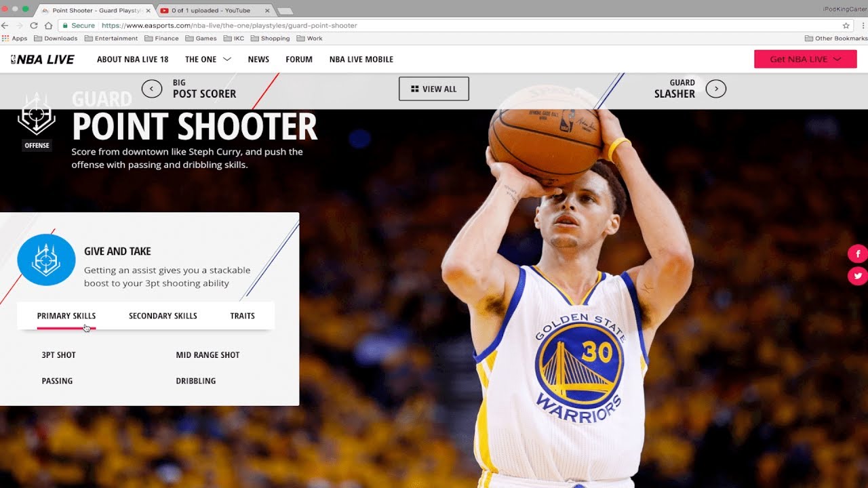Image resolution: width=868 pixels, height=488 pixels.
Task: Open Downloads bookmarks folder
Action: [x=56, y=39]
